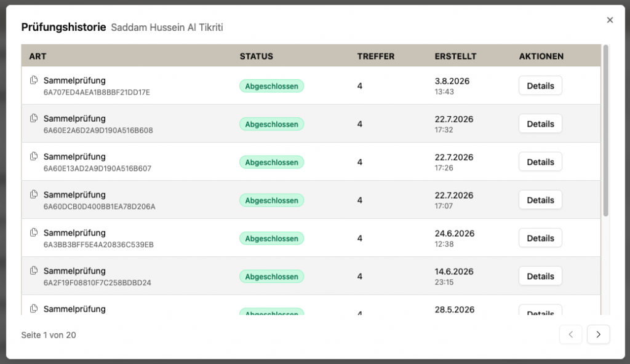Image resolution: width=630 pixels, height=364 pixels.
Task: Click copy icon beside ID 6A3BB3BFF5E4A20836C539EB
Action: 34,232
